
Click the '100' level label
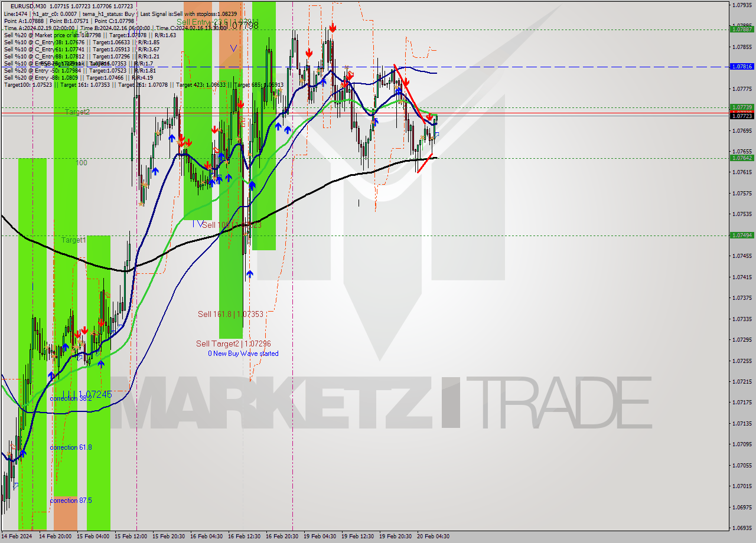82,162
